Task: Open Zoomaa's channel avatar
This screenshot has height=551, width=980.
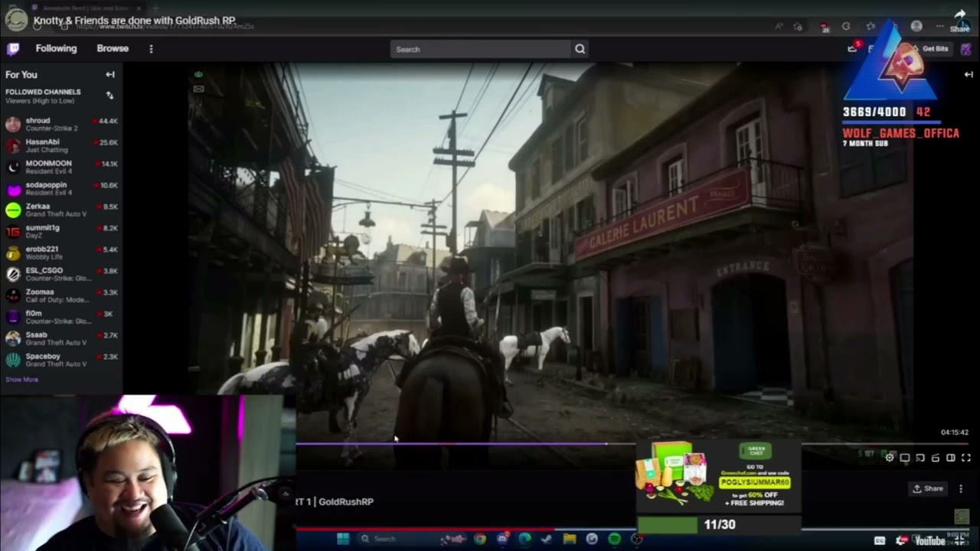Action: [x=13, y=295]
